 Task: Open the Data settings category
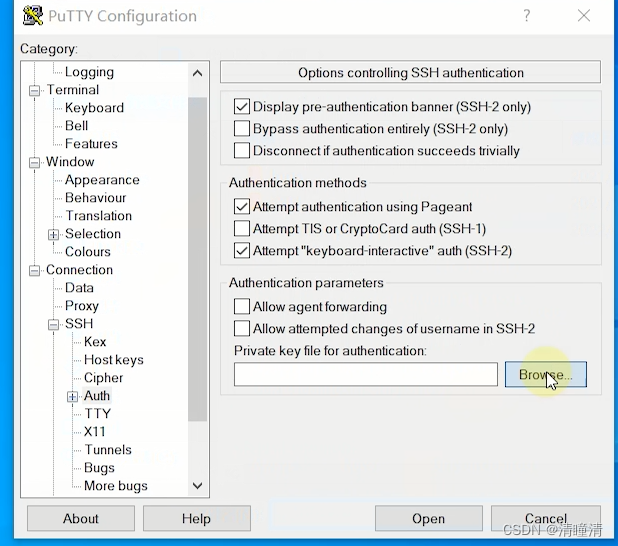coord(79,288)
